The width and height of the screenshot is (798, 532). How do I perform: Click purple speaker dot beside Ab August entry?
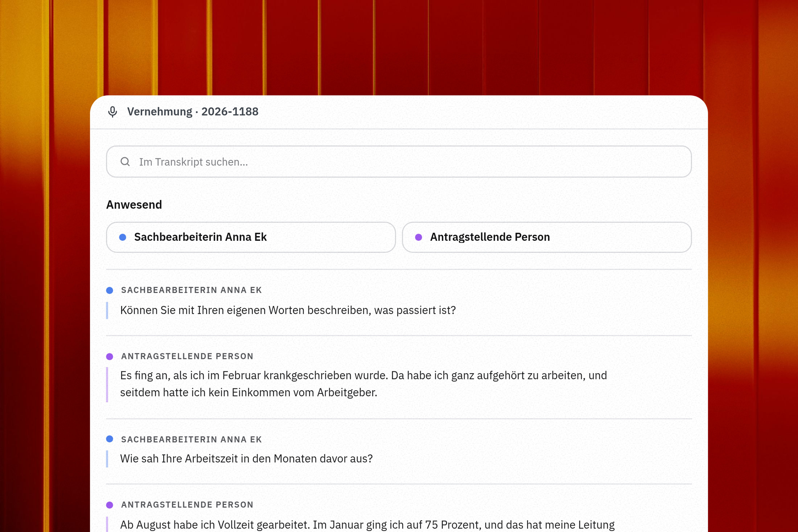[110, 505]
